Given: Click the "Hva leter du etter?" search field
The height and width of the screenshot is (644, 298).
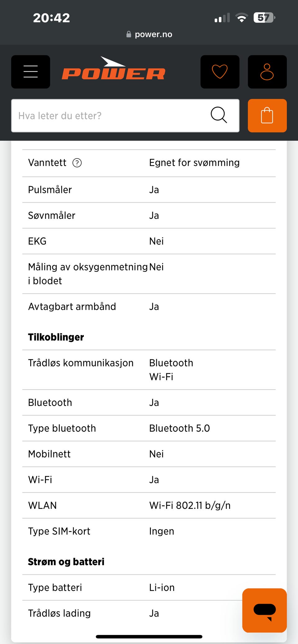Looking at the screenshot, I should 109,116.
